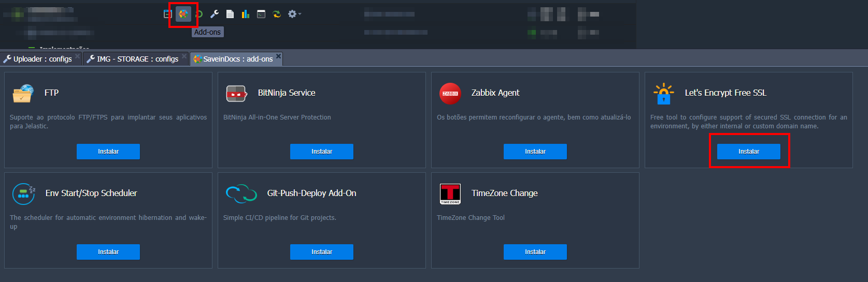Click 'BitNinja All-in-One Server Protection' description
868x282 pixels.
(277, 117)
